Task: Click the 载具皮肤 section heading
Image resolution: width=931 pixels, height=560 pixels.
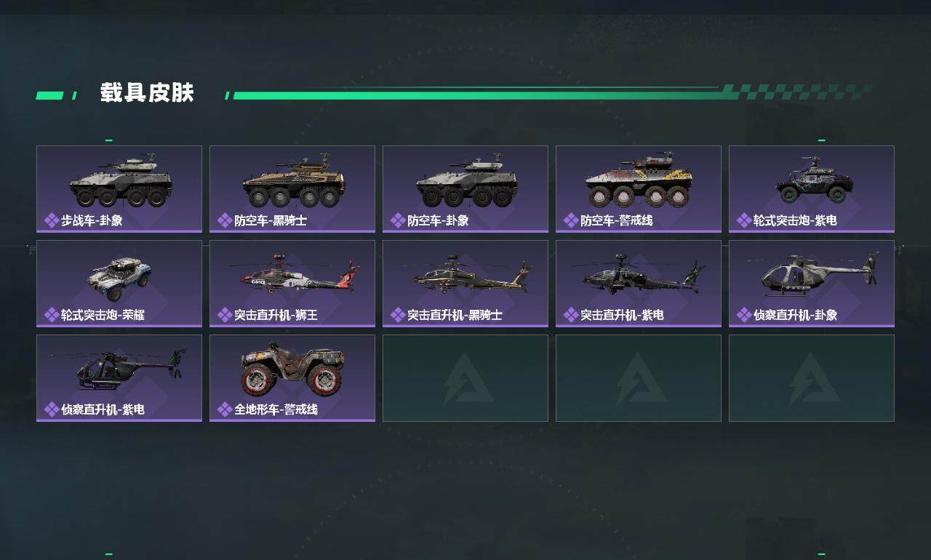Action: (147, 93)
